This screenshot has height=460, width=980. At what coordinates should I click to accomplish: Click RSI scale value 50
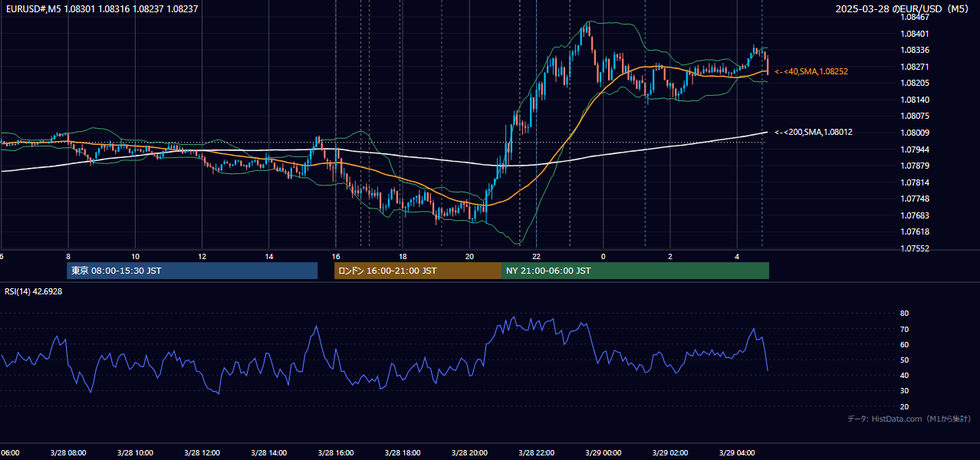pyautogui.click(x=904, y=360)
